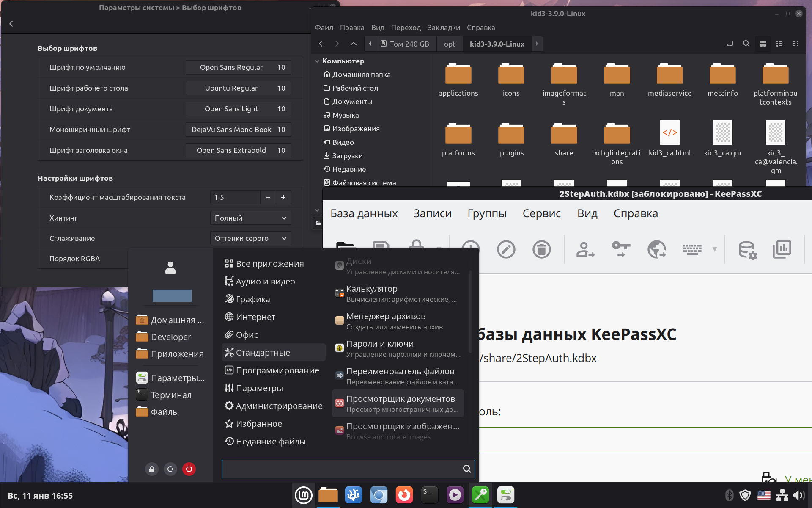Click the edit entry pencil icon

(506, 249)
